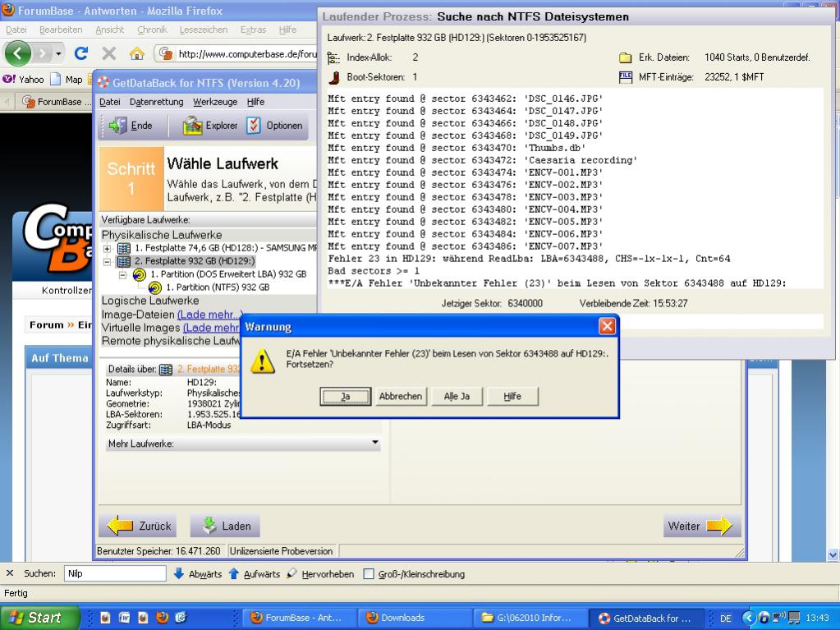Open Windows Start menu
840x630 pixels.
click(39, 617)
